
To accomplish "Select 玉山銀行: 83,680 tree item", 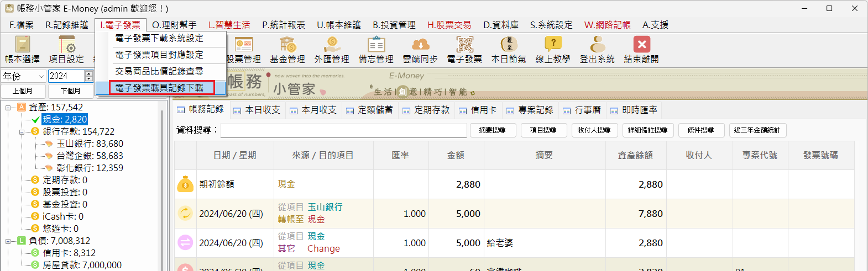I will [x=90, y=144].
